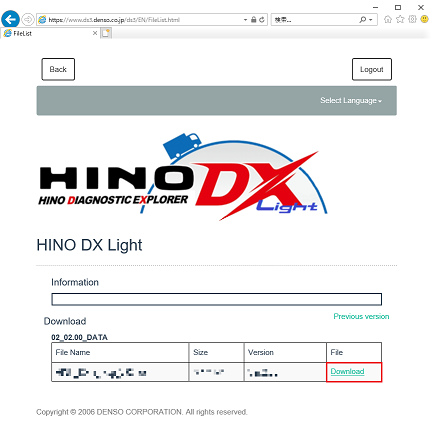The image size is (433, 428).
Task: Expand the address bar history dropdown arrow
Action: (x=245, y=20)
